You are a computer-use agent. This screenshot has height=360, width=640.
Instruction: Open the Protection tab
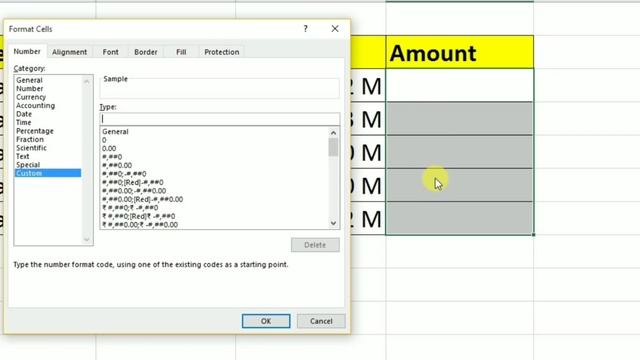point(222,52)
